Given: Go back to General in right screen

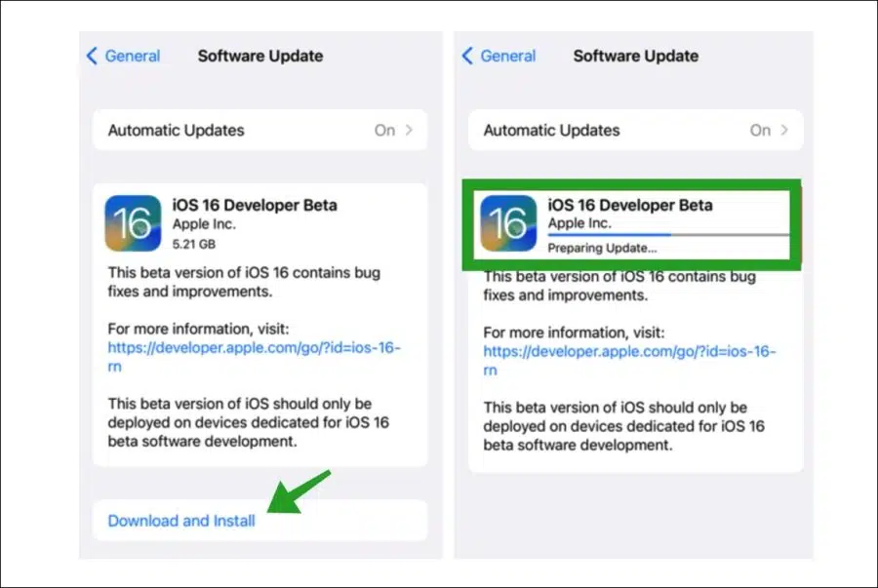Looking at the screenshot, I should [499, 56].
